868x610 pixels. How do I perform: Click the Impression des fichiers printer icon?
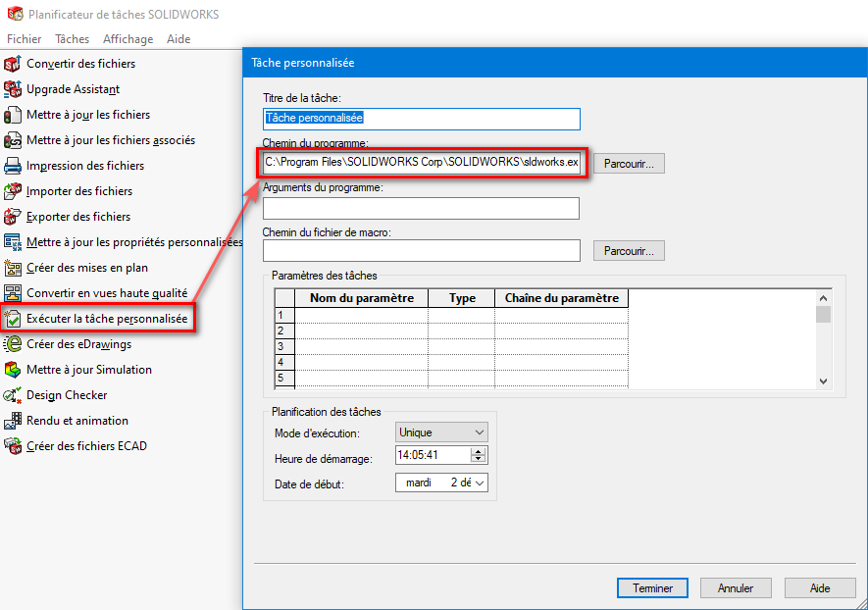point(13,166)
